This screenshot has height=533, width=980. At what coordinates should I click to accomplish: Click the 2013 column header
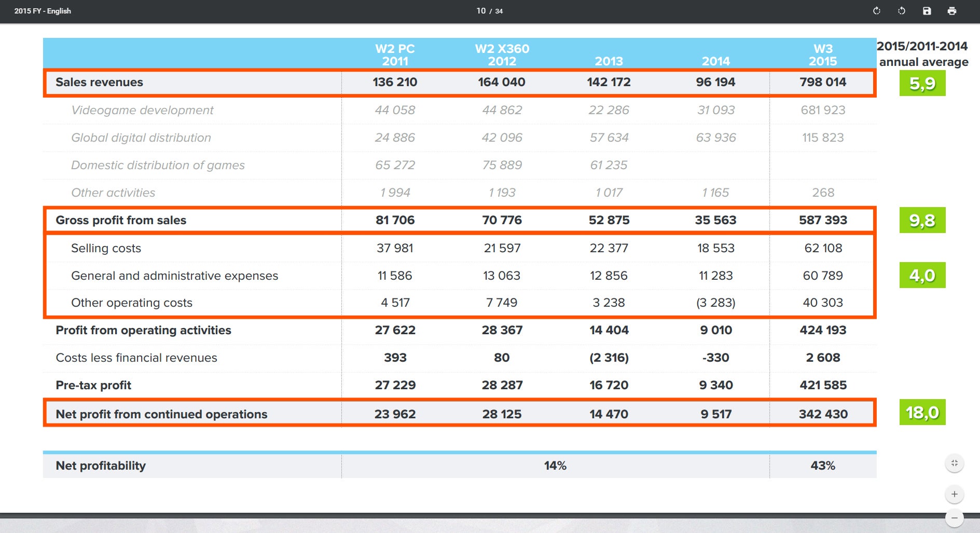pos(609,61)
